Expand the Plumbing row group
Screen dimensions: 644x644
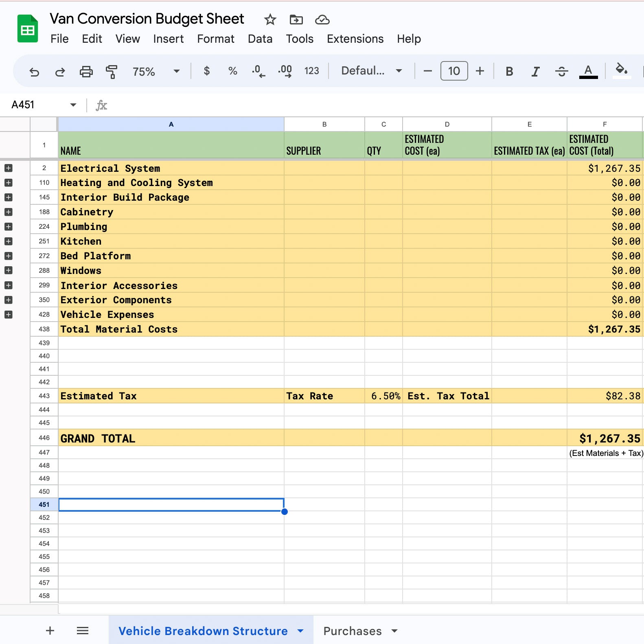coord(8,227)
